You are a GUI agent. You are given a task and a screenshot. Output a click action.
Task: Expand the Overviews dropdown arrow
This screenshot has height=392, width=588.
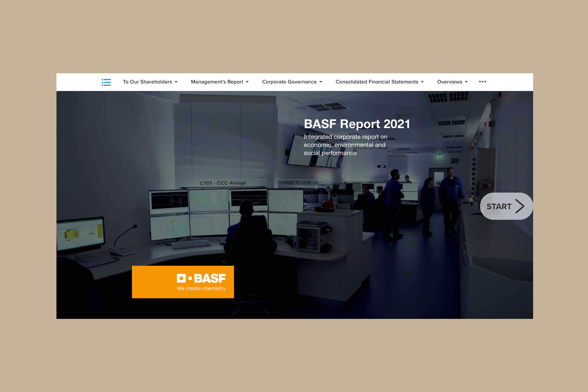coord(466,82)
